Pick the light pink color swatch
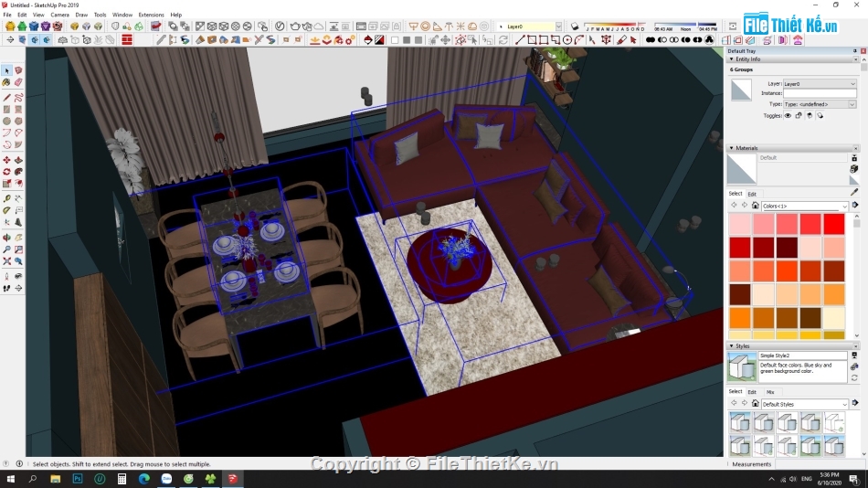The width and height of the screenshot is (868, 488). click(x=739, y=224)
